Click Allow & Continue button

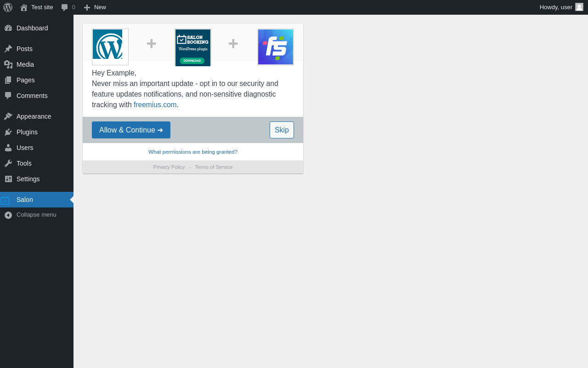coord(131,130)
